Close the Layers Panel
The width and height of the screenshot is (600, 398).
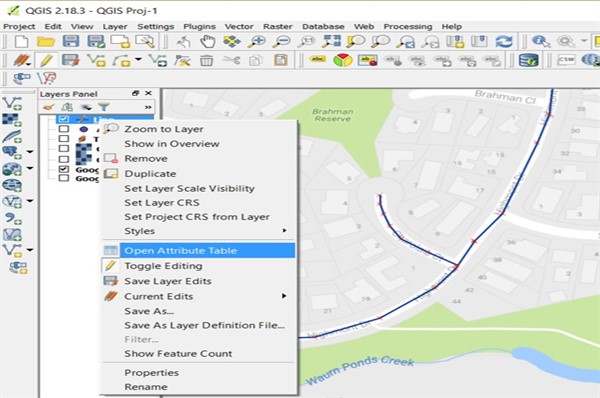click(148, 93)
